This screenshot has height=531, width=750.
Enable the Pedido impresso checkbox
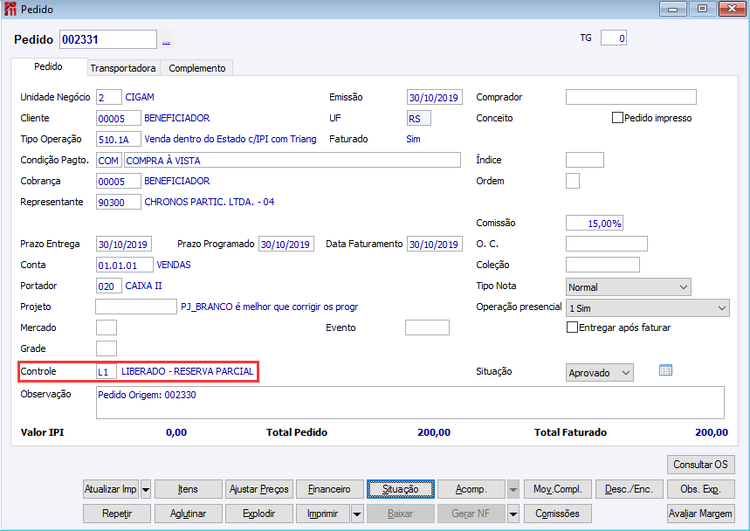tap(618, 118)
